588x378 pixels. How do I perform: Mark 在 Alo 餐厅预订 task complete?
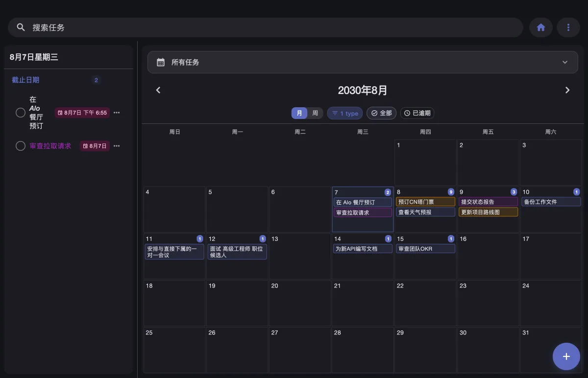[x=21, y=113]
